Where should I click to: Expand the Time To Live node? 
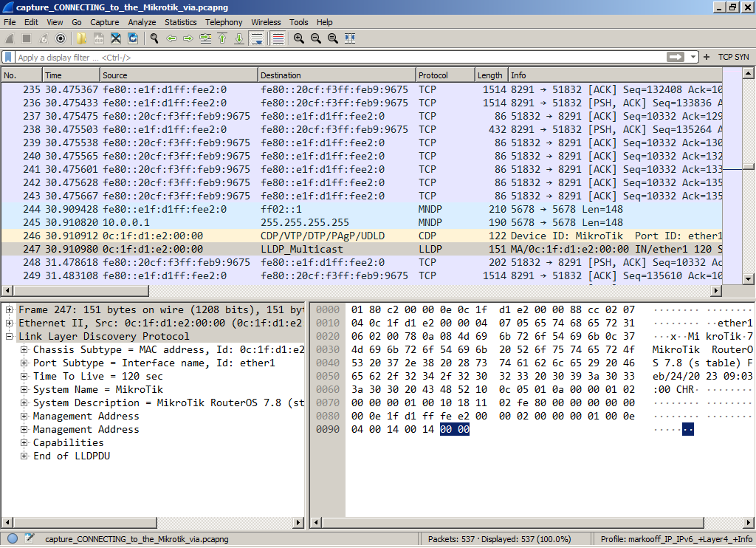pos(24,376)
